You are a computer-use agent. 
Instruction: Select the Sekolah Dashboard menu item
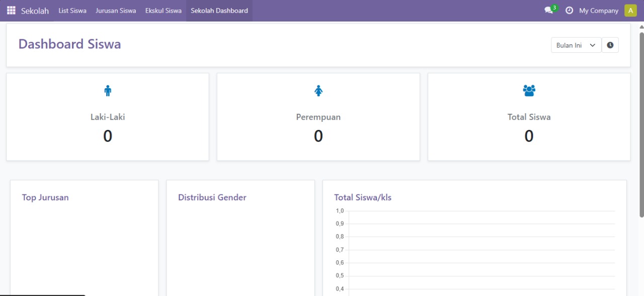[219, 11]
